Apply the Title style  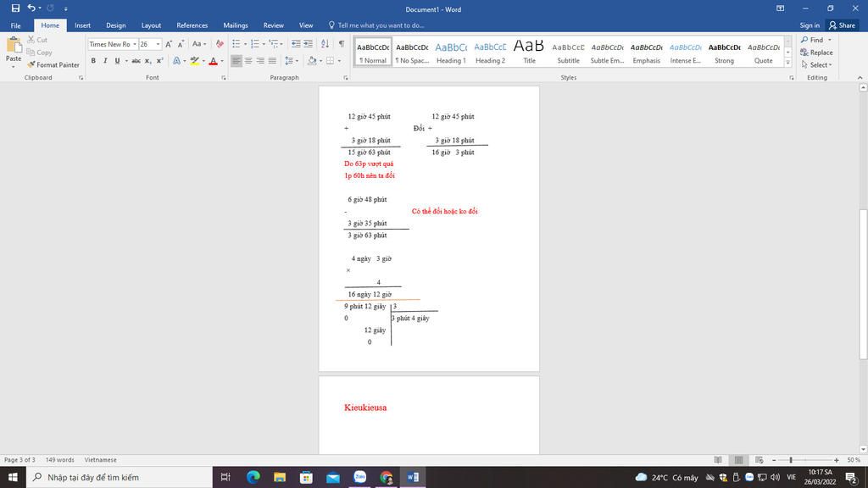point(529,52)
